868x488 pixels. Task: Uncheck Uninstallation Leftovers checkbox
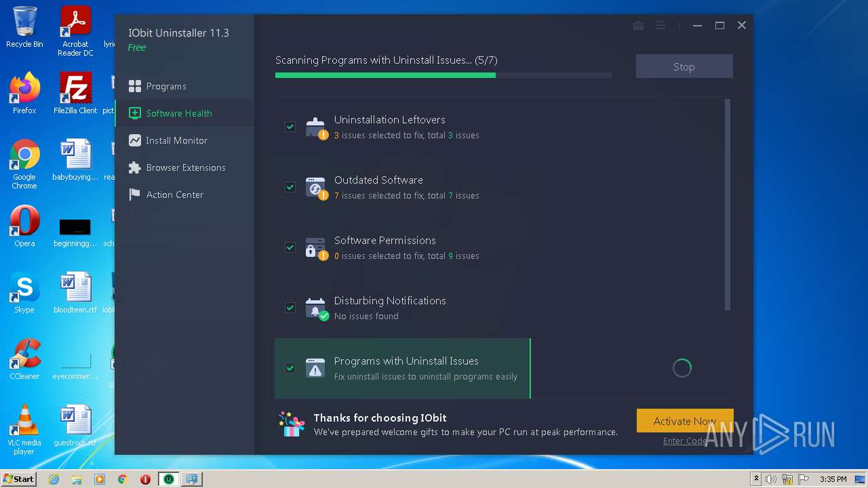(290, 127)
